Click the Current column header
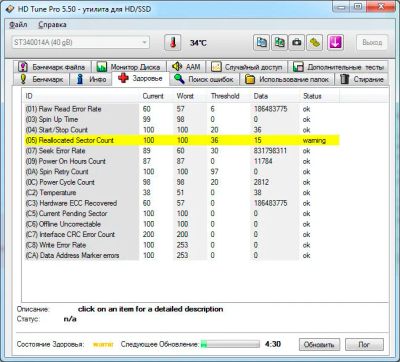 [156, 96]
